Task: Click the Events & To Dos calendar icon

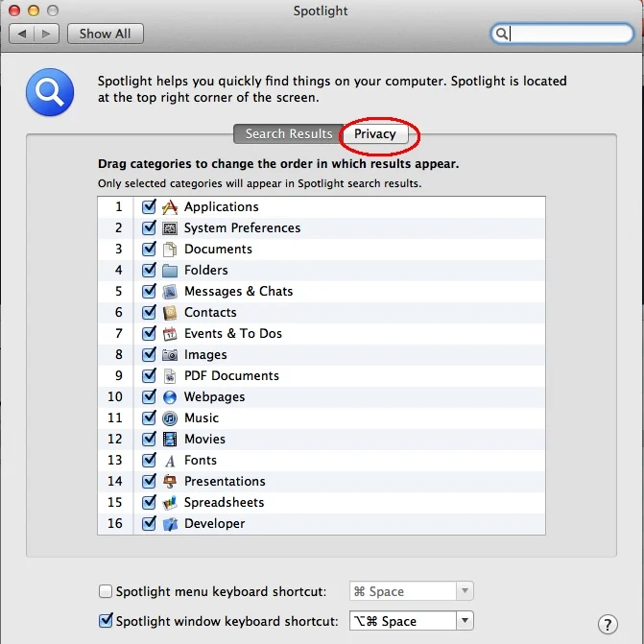Action: [x=170, y=333]
